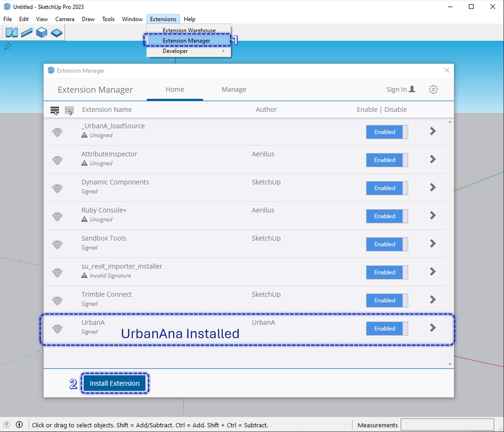Expand details arrow for AttributeInspector

point(433,159)
